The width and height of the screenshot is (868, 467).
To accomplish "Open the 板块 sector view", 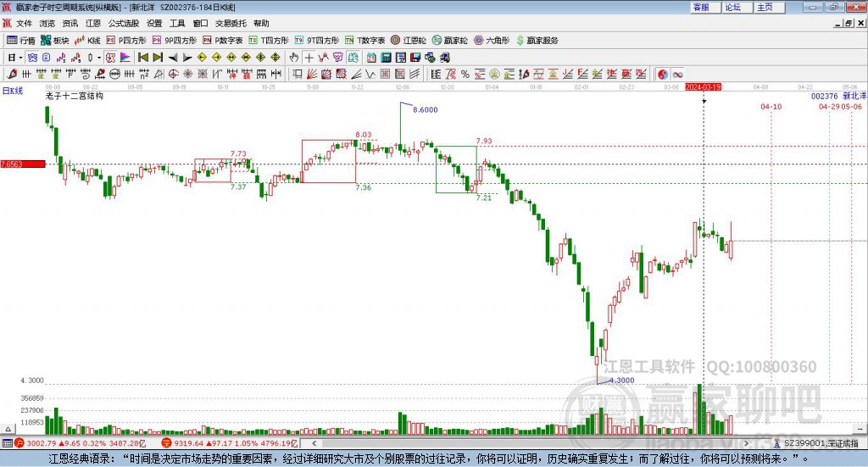I will coord(55,41).
